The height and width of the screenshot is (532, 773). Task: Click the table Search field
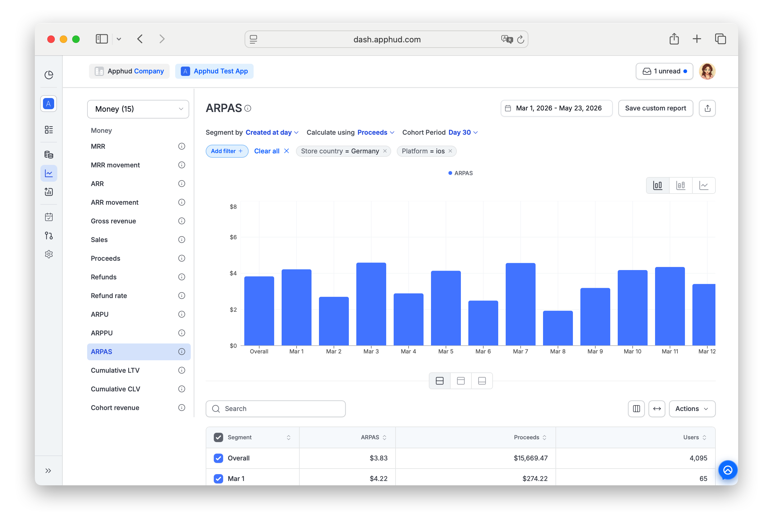(276, 409)
